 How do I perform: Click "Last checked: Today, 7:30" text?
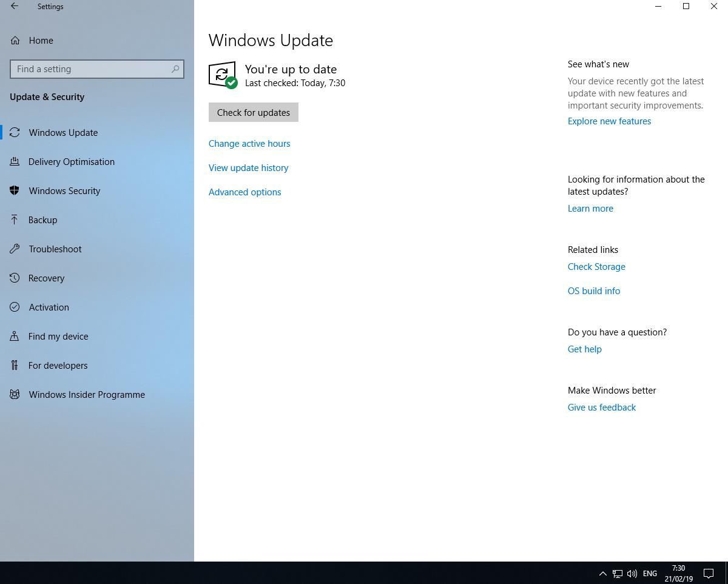coord(295,83)
